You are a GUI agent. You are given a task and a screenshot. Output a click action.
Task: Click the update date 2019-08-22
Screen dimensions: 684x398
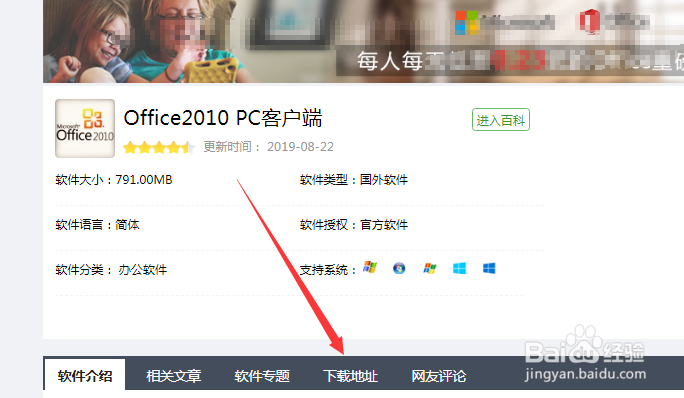click(300, 147)
